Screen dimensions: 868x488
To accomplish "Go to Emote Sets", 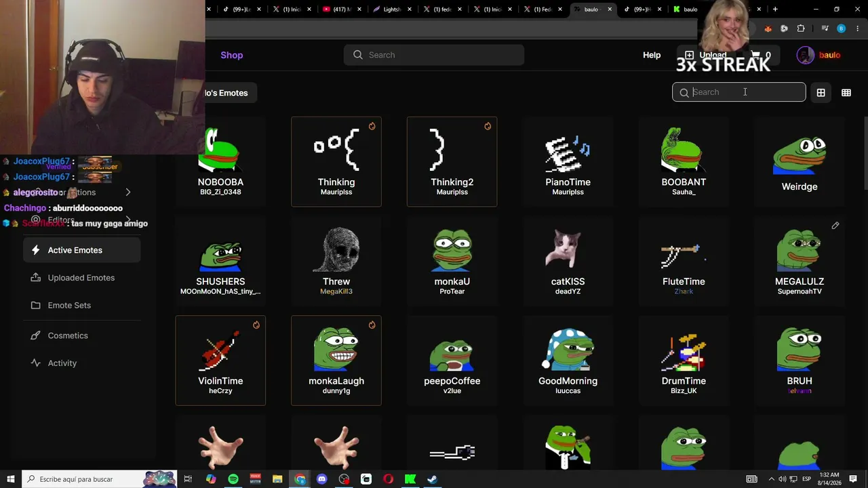I will [82, 305].
